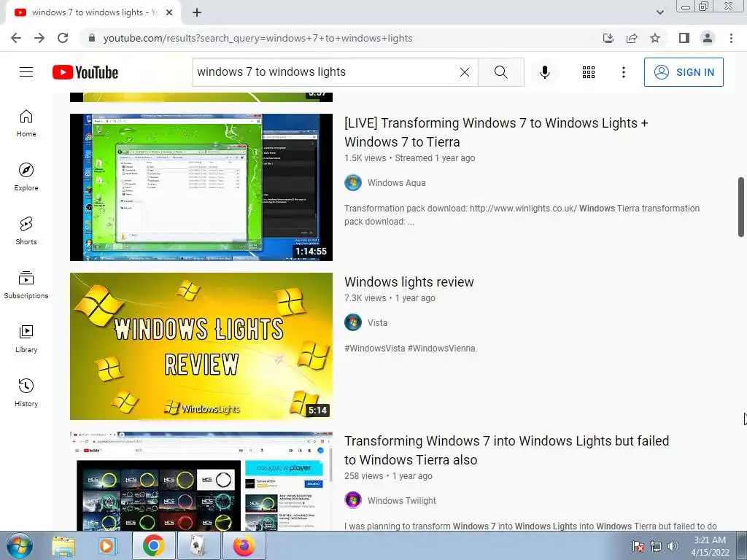Image resolution: width=747 pixels, height=560 pixels.
Task: Open the [LIVE] Transforming Windows 7 video thumbnail
Action: 201,187
